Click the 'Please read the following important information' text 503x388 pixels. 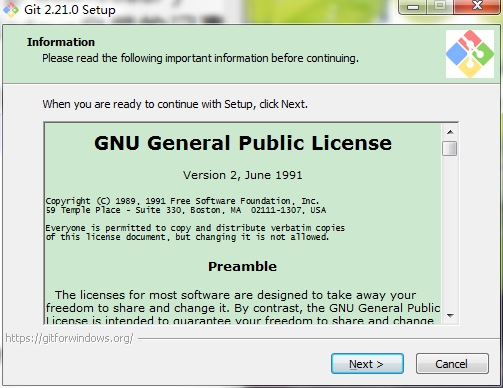pyautogui.click(x=200, y=58)
